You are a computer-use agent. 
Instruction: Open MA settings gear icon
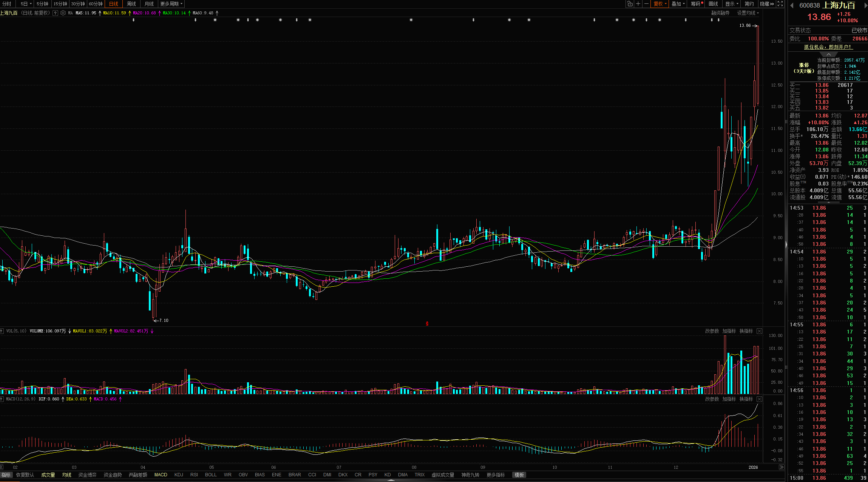(63, 13)
